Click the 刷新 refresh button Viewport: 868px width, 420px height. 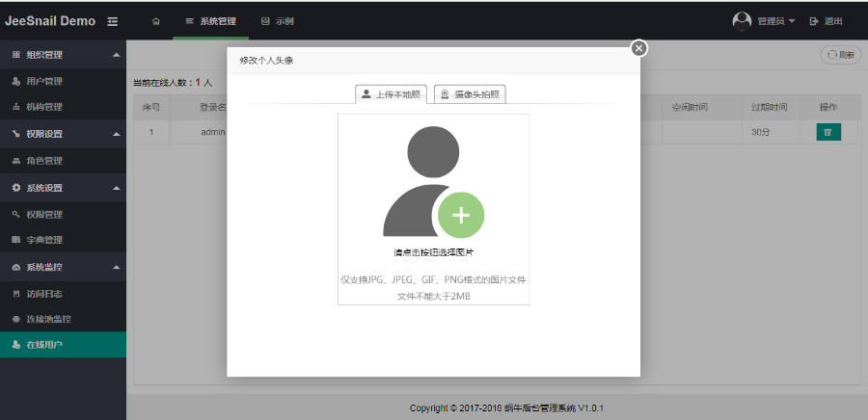[x=841, y=55]
